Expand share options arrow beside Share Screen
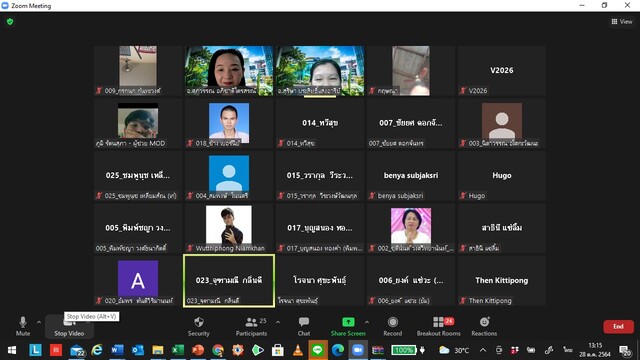 367,322
